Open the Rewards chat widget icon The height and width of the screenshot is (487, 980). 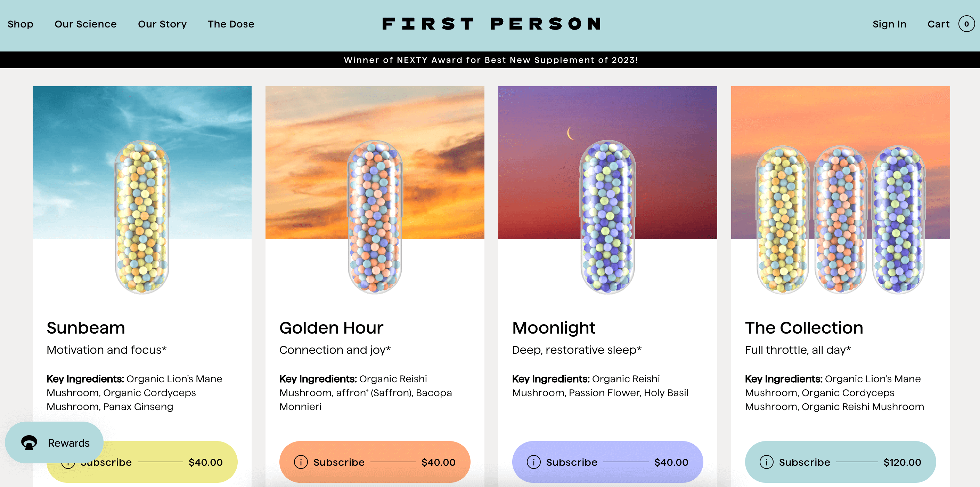28,442
